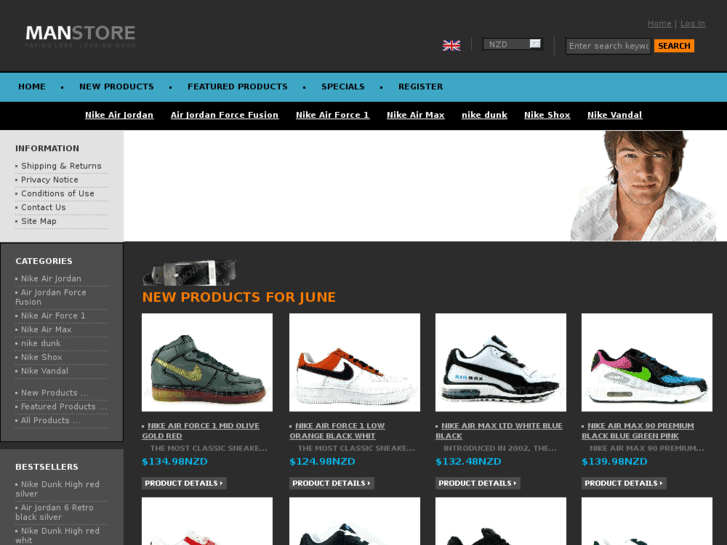Click Product Details under $132.48NZD shoe

(478, 483)
